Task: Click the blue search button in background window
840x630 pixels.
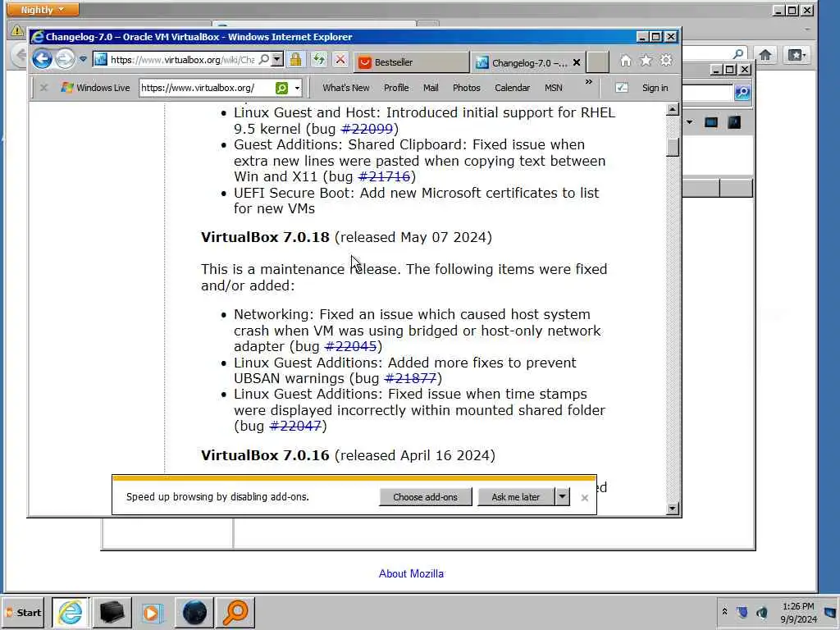Action: pyautogui.click(x=742, y=92)
